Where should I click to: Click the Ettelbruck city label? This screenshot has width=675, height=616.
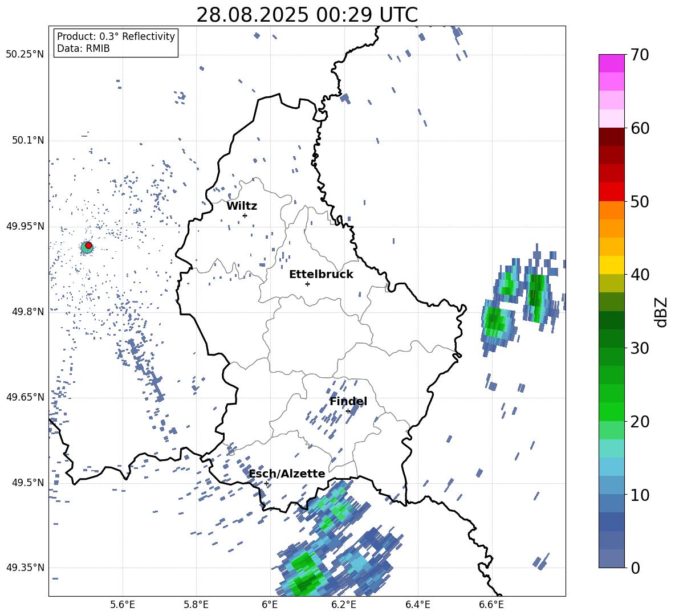pos(321,275)
